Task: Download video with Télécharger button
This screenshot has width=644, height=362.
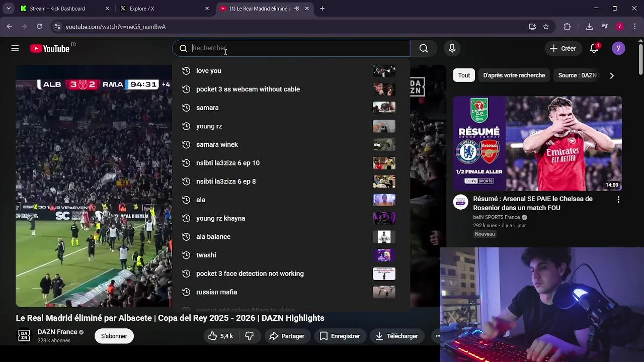Action: tap(396, 336)
